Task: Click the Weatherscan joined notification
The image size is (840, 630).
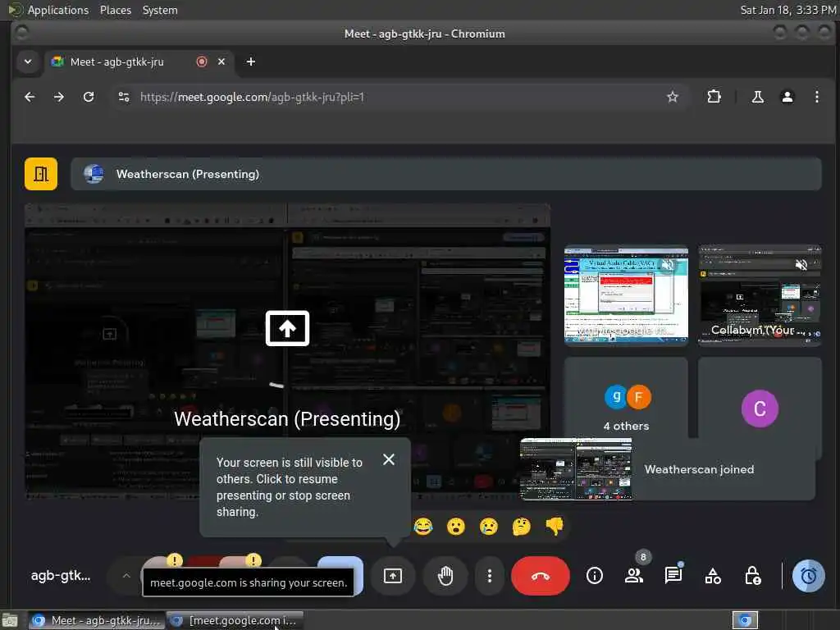Action: (x=668, y=469)
